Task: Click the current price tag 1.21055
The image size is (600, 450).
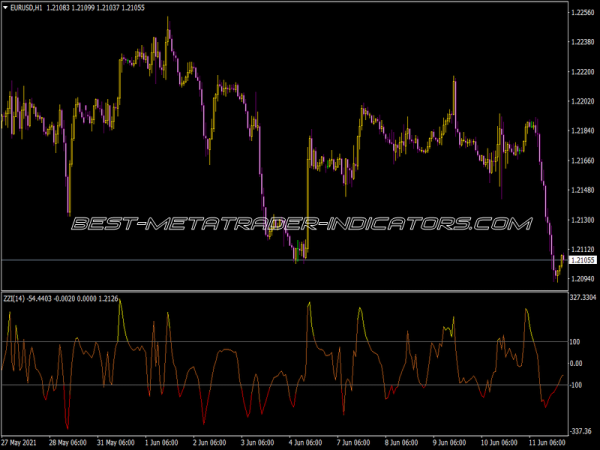Action: pos(581,260)
